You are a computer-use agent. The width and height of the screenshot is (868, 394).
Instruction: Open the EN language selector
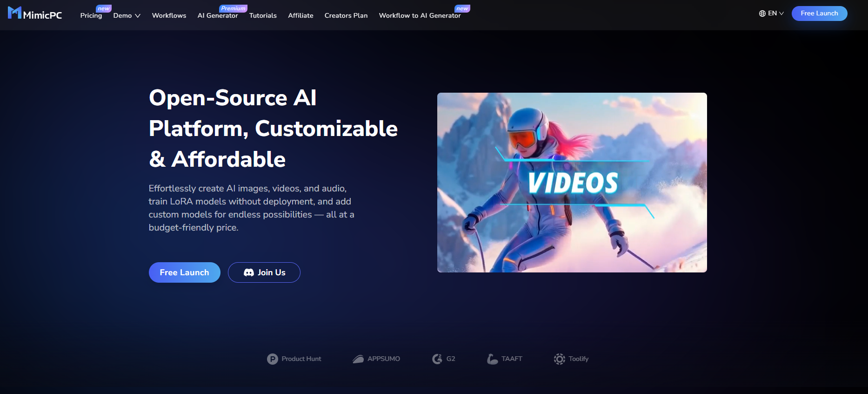point(771,14)
